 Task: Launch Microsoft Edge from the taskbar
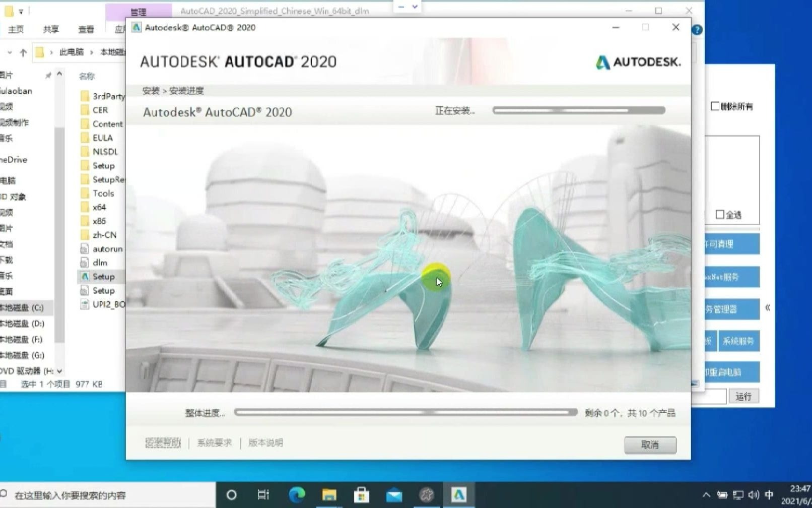click(x=297, y=495)
